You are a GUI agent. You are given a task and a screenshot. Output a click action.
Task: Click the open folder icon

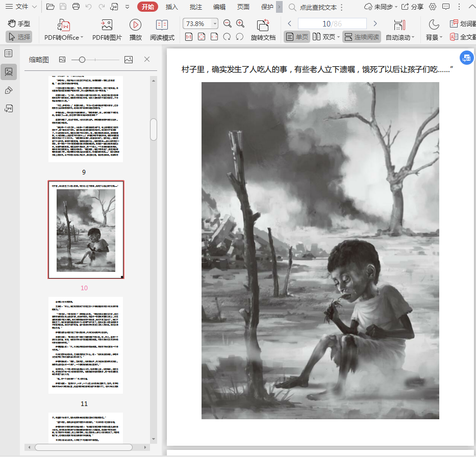(50, 7)
